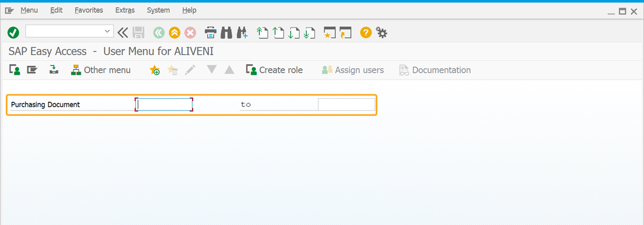Click the First Page icon
This screenshot has width=644, height=225.
click(x=262, y=32)
